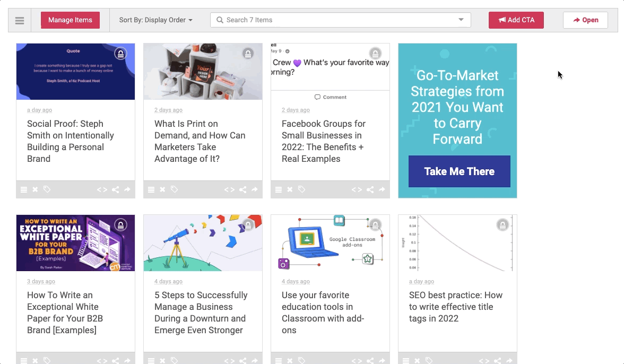Screen dimensions: 624x364
Task: Click the Take Me There CTA button
Action: point(460,171)
